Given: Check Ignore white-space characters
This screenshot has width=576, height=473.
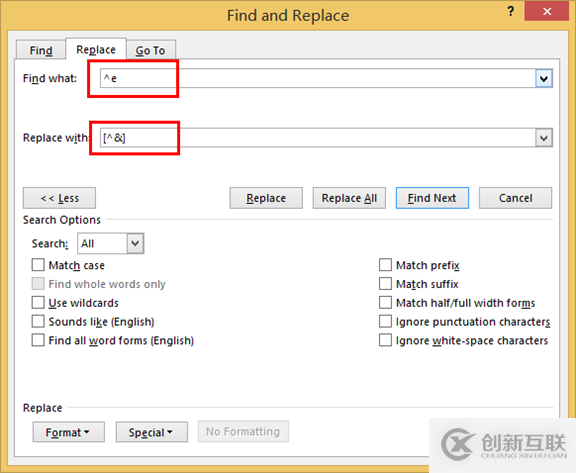Looking at the screenshot, I should (385, 340).
